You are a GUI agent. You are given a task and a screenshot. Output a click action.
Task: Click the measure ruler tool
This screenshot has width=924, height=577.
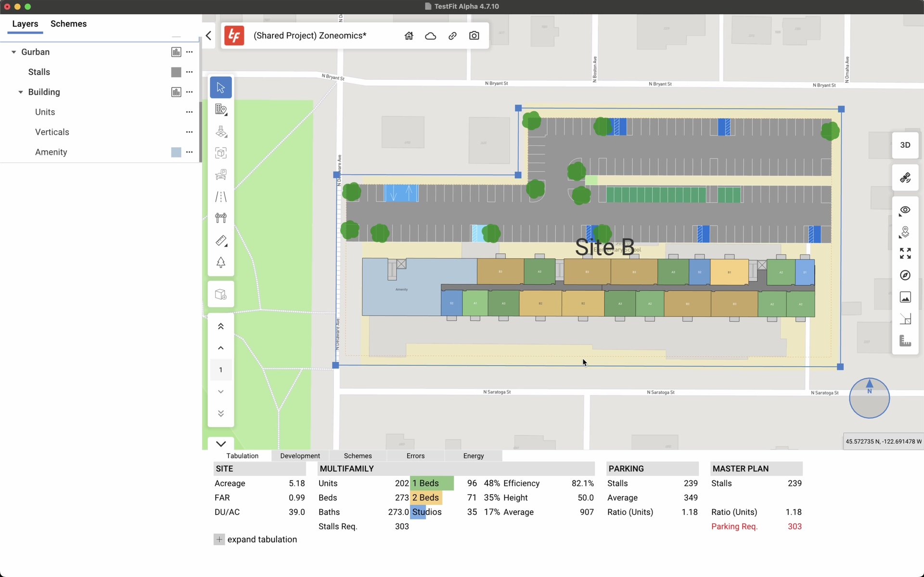pyautogui.click(x=220, y=240)
